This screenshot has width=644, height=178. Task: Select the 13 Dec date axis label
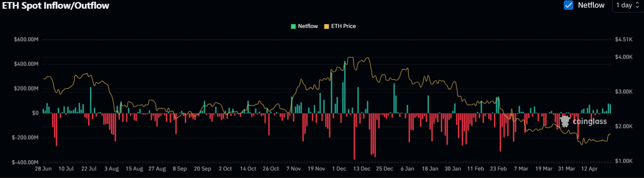click(x=362, y=169)
